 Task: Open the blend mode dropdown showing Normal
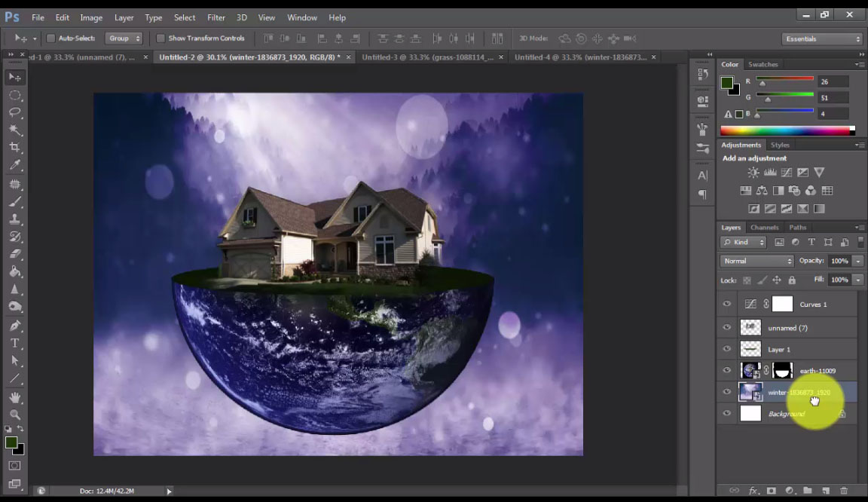[x=756, y=260]
